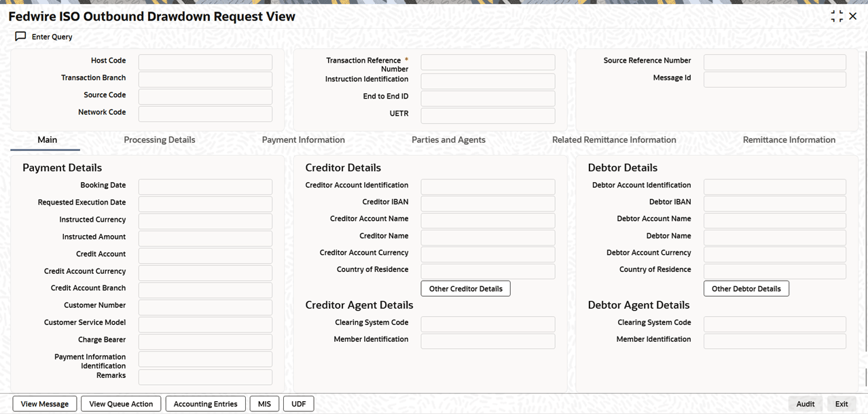
Task: Click the Enter Query text link
Action: (52, 37)
